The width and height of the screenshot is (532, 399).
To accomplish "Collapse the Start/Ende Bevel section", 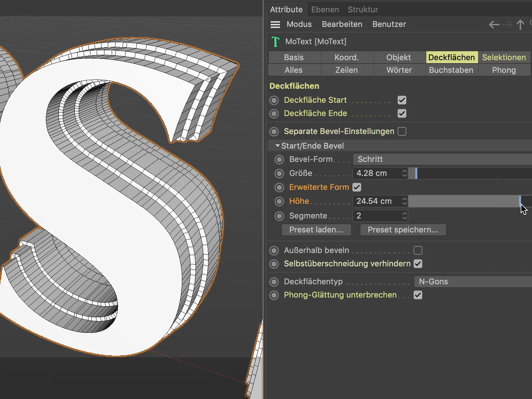I will click(x=277, y=146).
